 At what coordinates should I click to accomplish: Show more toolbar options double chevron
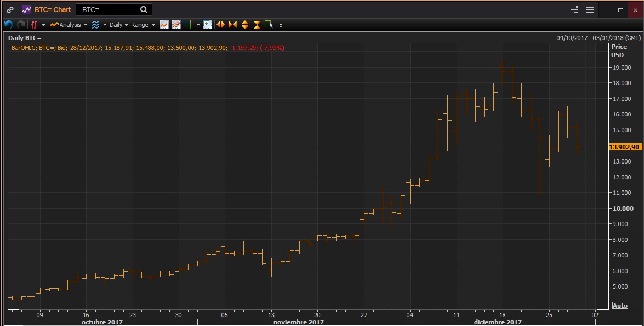(281, 25)
